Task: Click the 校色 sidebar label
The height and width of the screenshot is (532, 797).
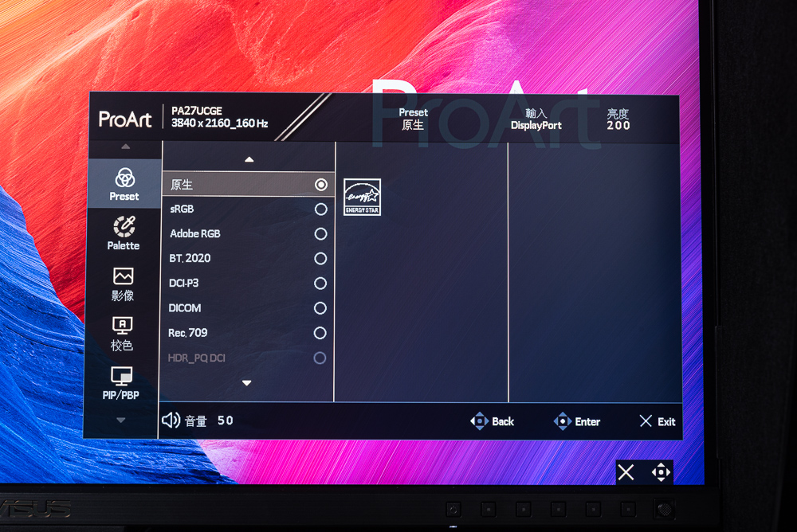Action: click(121, 345)
